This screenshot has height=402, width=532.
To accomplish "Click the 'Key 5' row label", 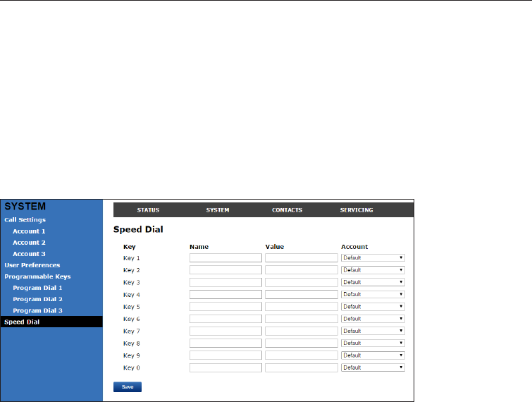I will 131,307.
